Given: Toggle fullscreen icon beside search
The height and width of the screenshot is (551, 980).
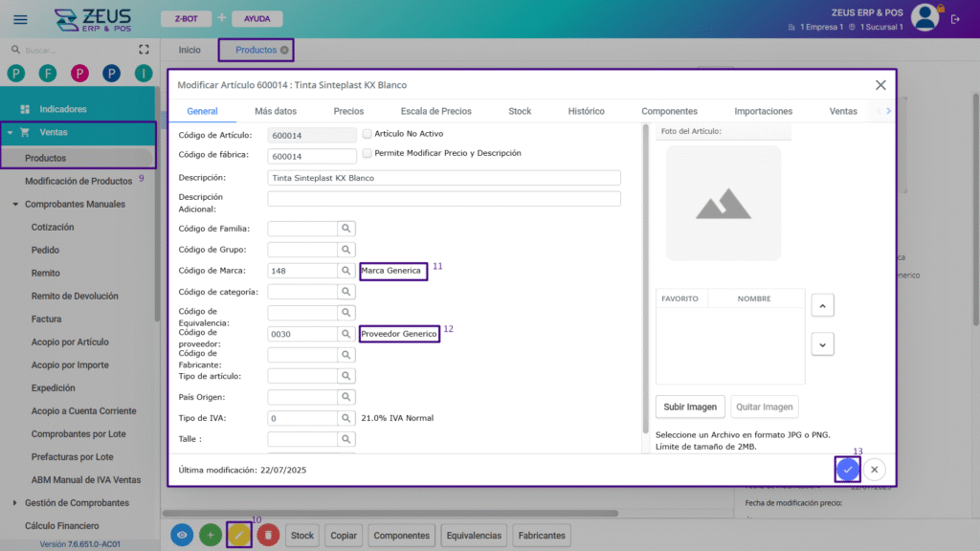Looking at the screenshot, I should coord(144,50).
